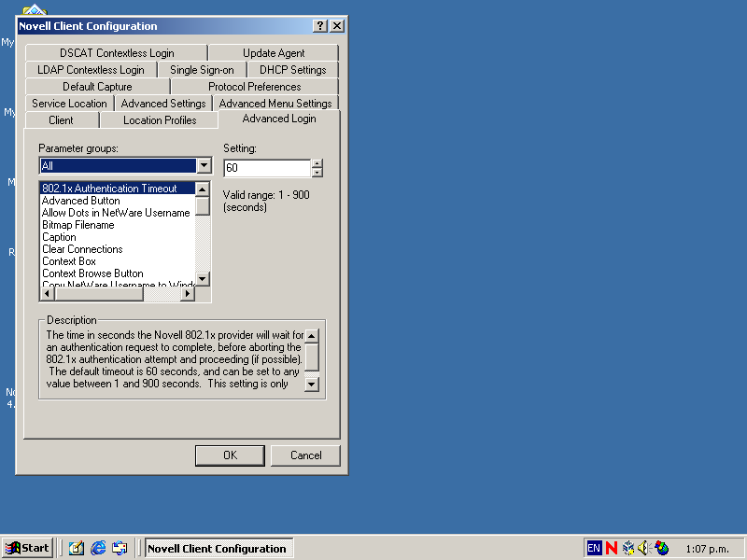Click the Description box scroll down arrow
Screen dimensions: 747x560
click(x=312, y=384)
